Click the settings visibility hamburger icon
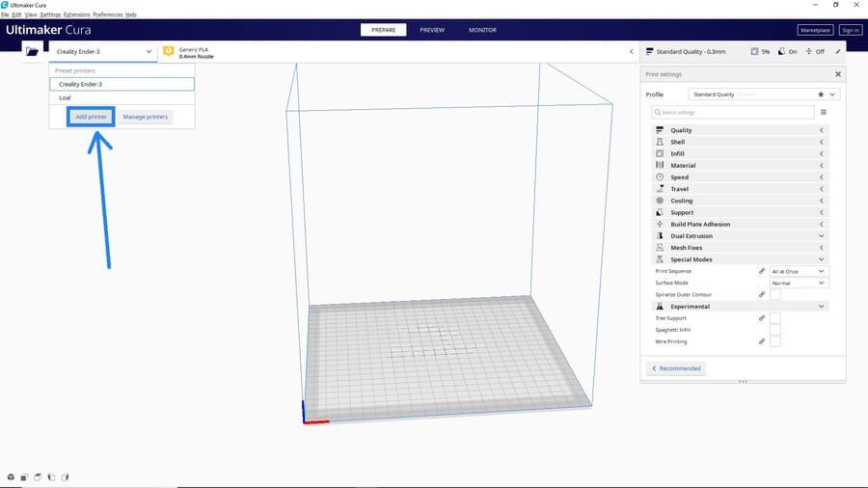Screen dimensions: 868x488 tap(823, 113)
